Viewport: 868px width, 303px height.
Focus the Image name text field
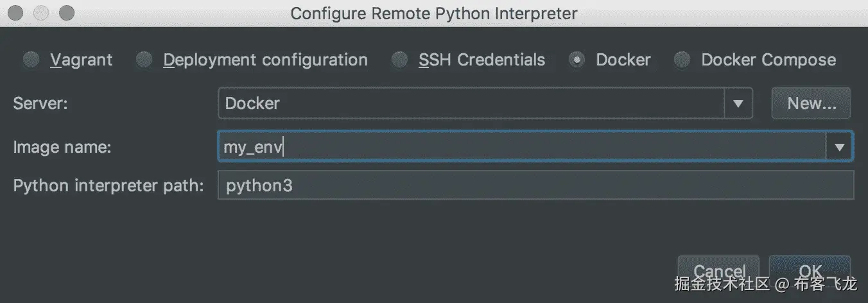click(x=520, y=147)
